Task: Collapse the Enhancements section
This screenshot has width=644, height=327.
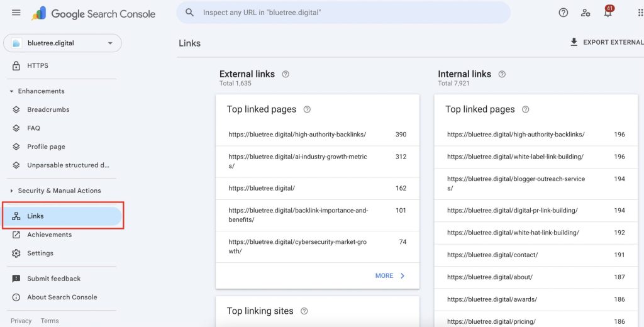Action: pos(11,91)
